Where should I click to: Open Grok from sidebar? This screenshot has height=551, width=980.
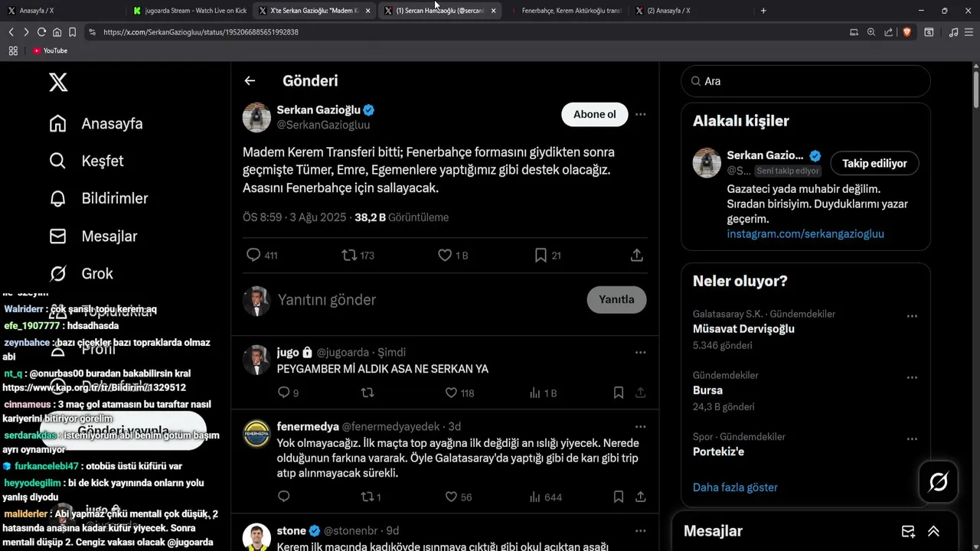(81, 273)
